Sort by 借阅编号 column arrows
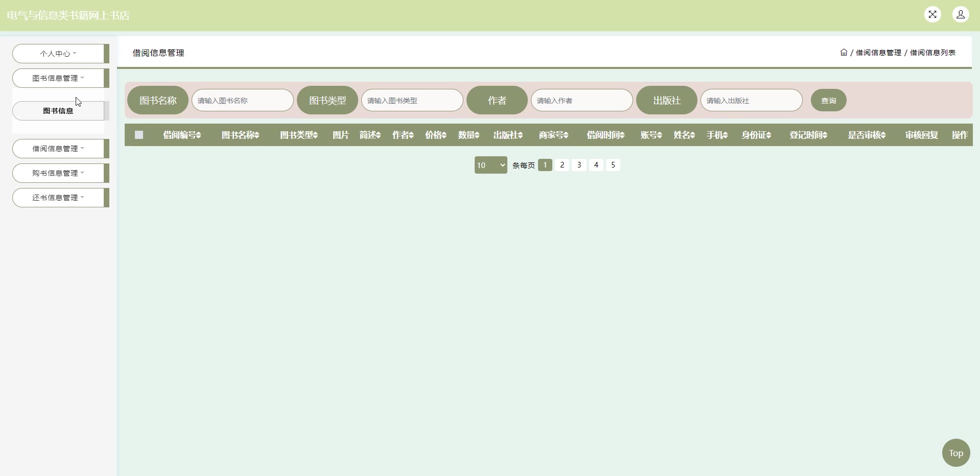The height and width of the screenshot is (476, 980). pyautogui.click(x=198, y=135)
